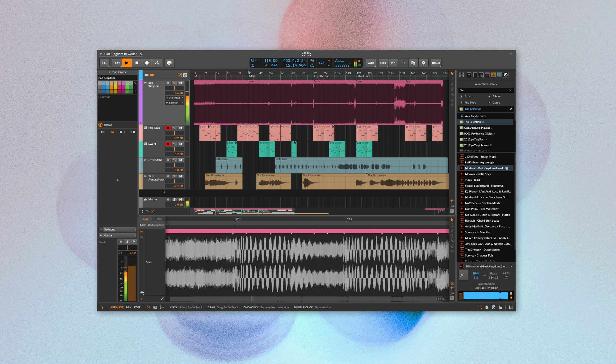Solo the Little Stabs track

coord(174,160)
